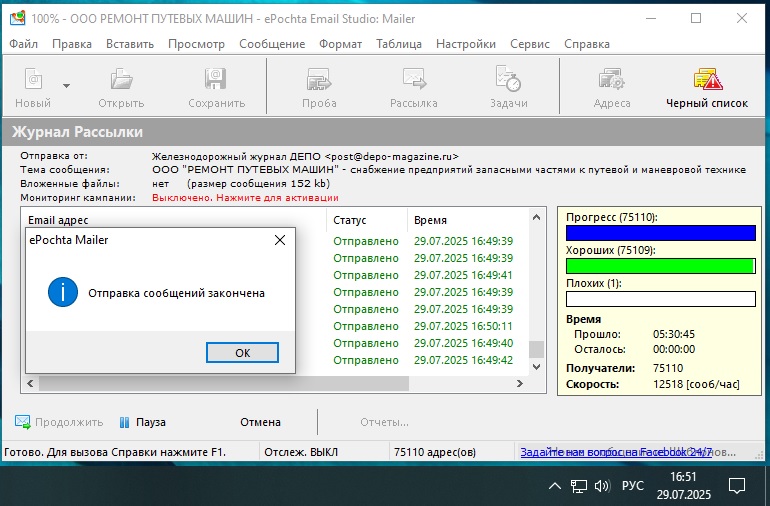Switch the РУС input language indicator

[632, 486]
